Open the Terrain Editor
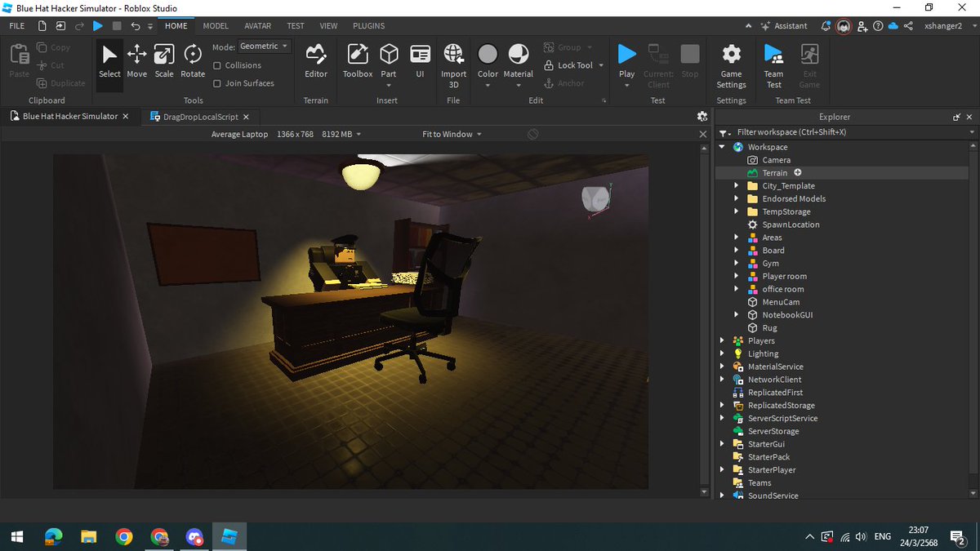The height and width of the screenshot is (551, 980). coord(316,61)
